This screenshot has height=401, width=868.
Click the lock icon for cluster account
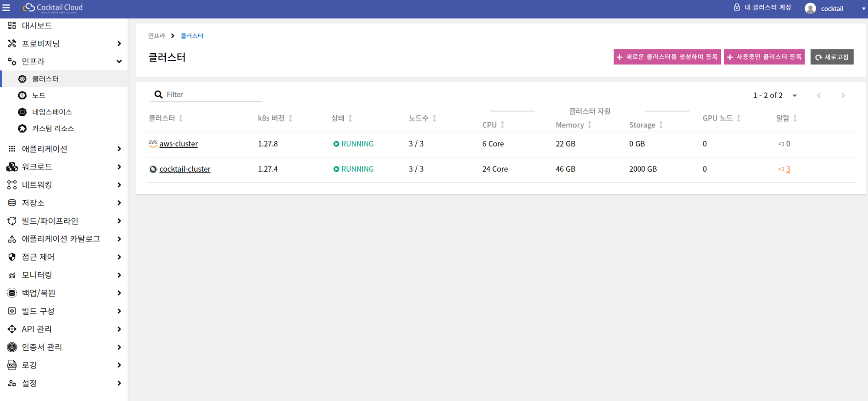(736, 7)
